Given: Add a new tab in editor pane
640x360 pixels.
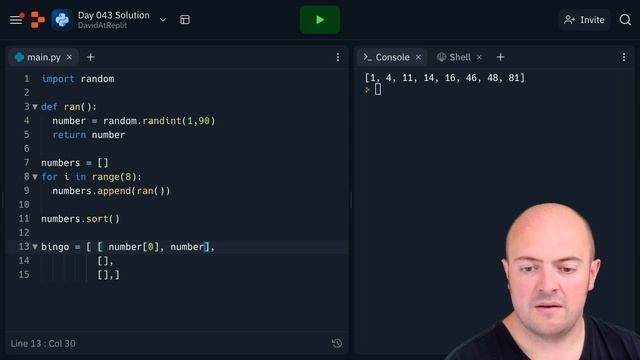Looking at the screenshot, I should tap(91, 57).
